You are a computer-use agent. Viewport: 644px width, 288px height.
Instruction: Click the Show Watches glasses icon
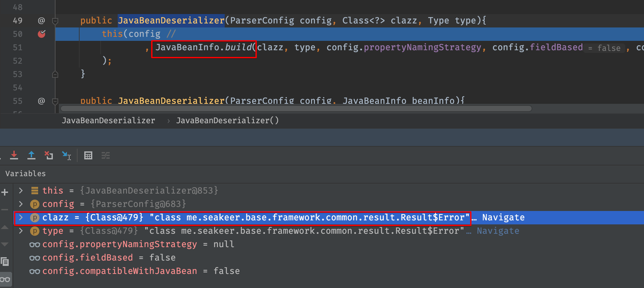(x=5, y=279)
